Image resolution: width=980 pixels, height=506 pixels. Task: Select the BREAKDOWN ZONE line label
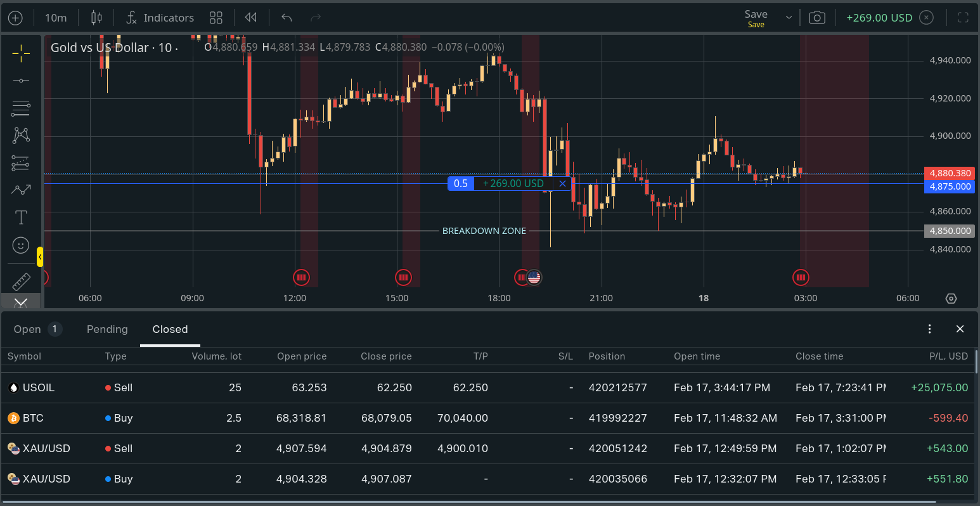coord(484,231)
